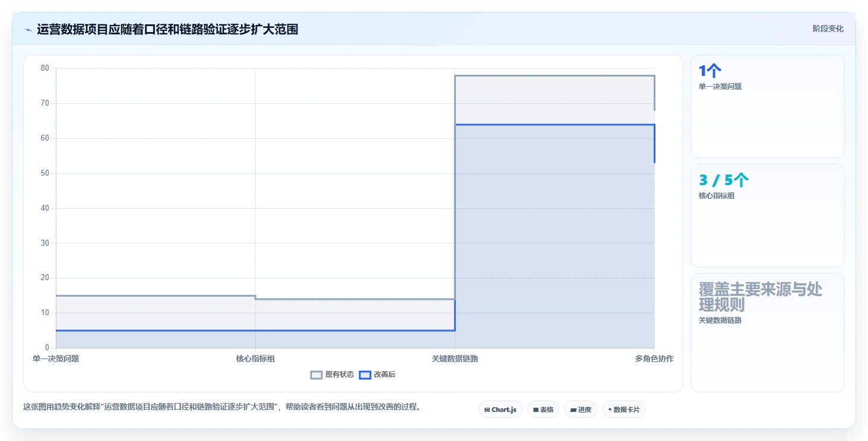Image resolution: width=868 pixels, height=441 pixels.
Task: Toggle the 原有状态 legend entry
Action: coord(332,375)
